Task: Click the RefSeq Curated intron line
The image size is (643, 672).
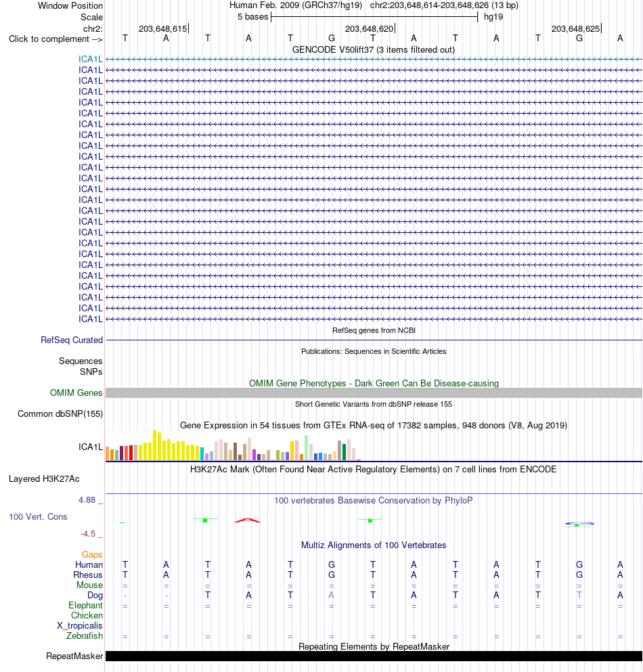Action: (374, 340)
